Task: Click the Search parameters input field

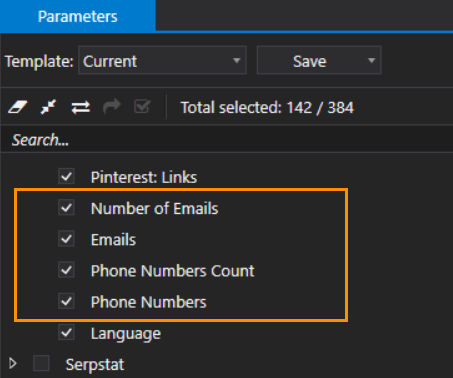Action: [227, 140]
